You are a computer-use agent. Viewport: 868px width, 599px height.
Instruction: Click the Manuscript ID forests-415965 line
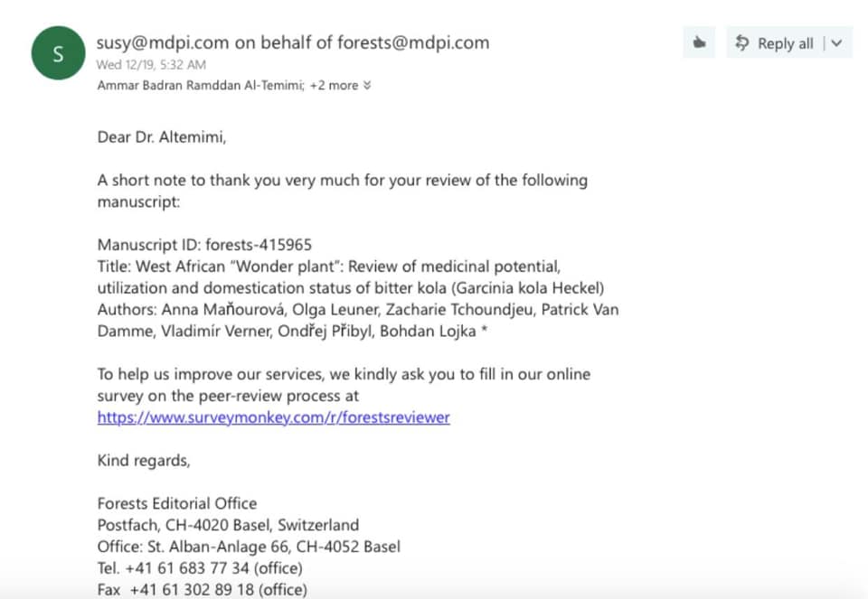[x=204, y=245]
